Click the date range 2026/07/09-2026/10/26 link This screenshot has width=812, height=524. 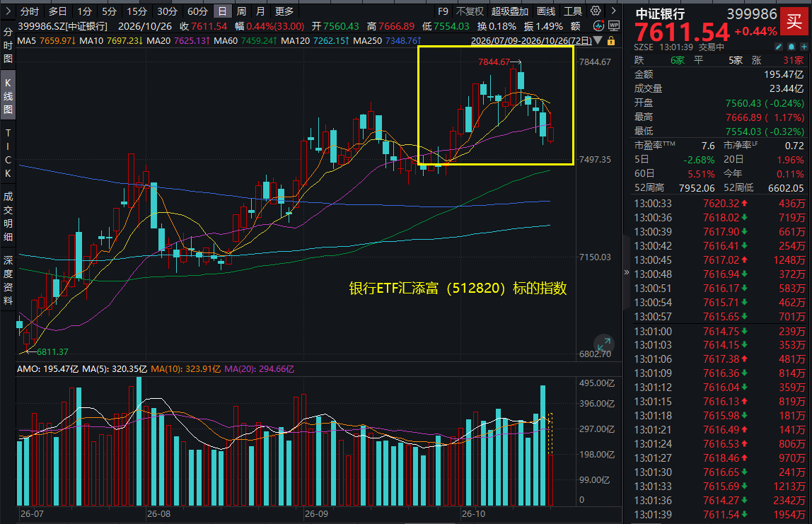[531, 41]
